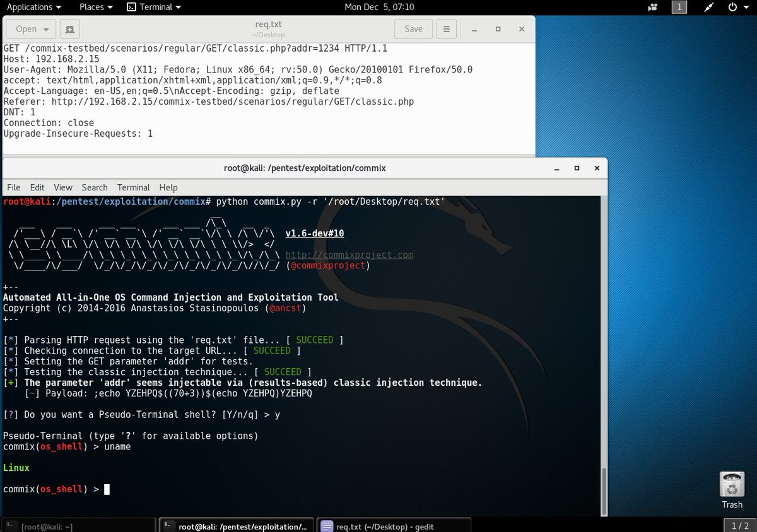Open the Trash desktop icon
Image resolution: width=757 pixels, height=532 pixels.
point(732,490)
